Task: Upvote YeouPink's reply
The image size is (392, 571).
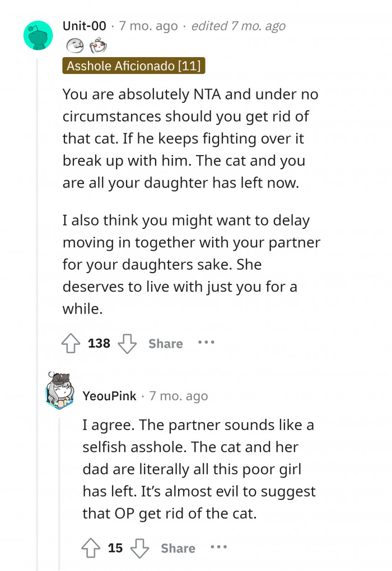Action: (91, 548)
